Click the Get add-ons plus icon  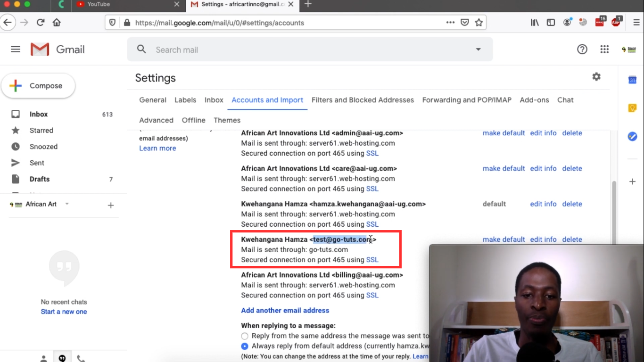(x=632, y=181)
